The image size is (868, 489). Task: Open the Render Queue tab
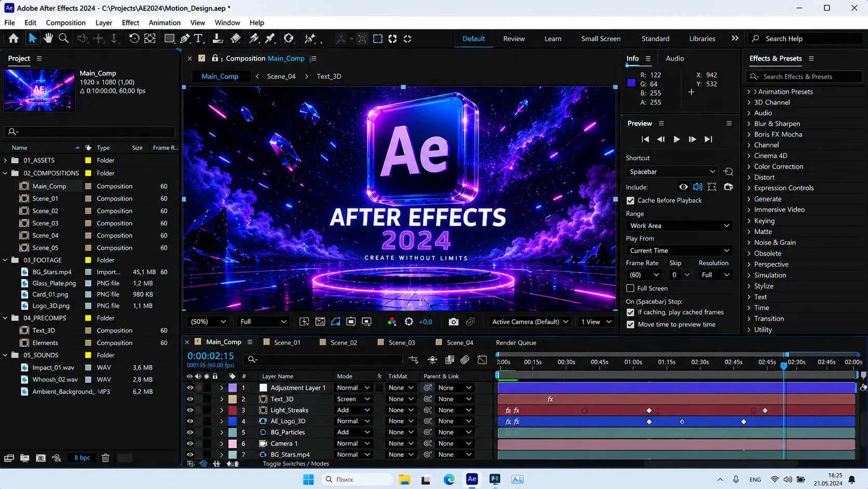click(516, 342)
